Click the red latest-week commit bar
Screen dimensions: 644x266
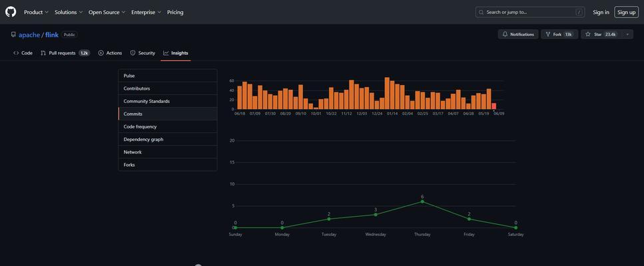[x=494, y=106]
